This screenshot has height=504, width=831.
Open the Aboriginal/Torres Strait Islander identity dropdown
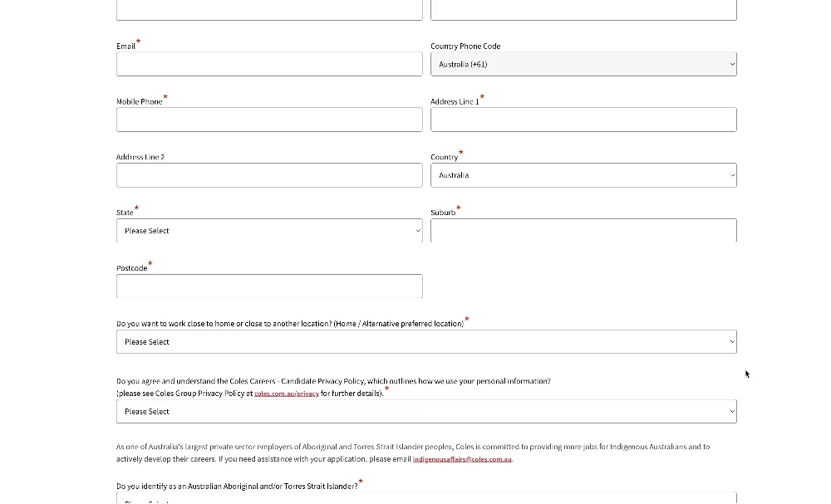tap(426, 499)
